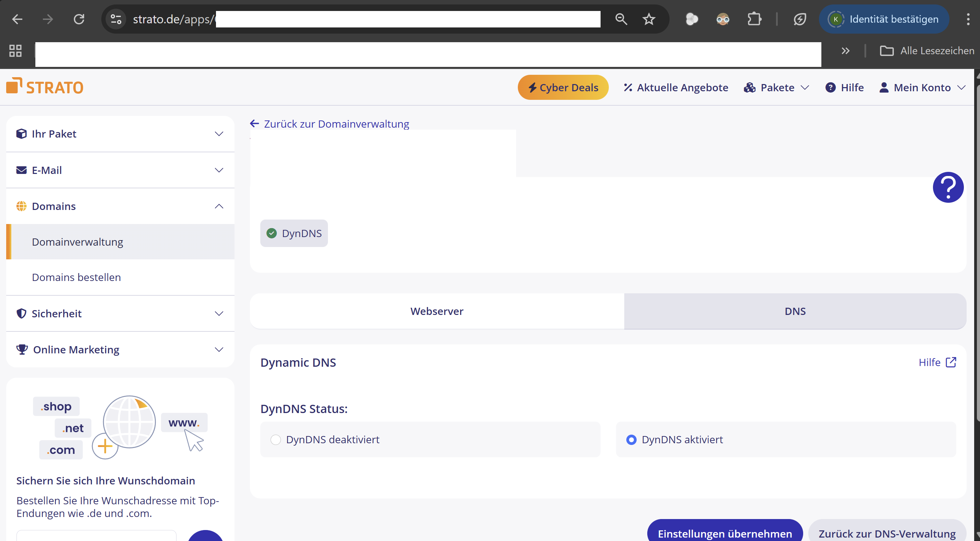Viewport: 980px width, 541px height.
Task: Open the apps grid icon in bookmarks bar
Action: (15, 50)
